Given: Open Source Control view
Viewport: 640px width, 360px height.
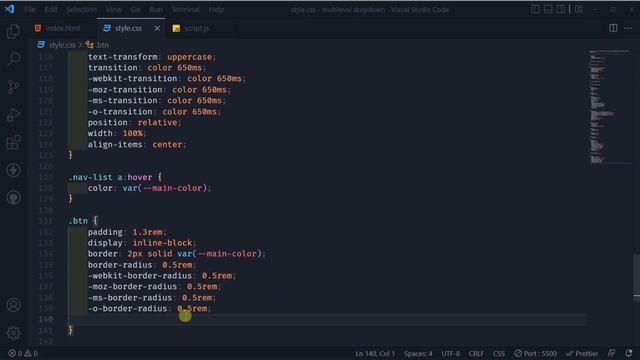Looking at the screenshot, I should (13, 87).
